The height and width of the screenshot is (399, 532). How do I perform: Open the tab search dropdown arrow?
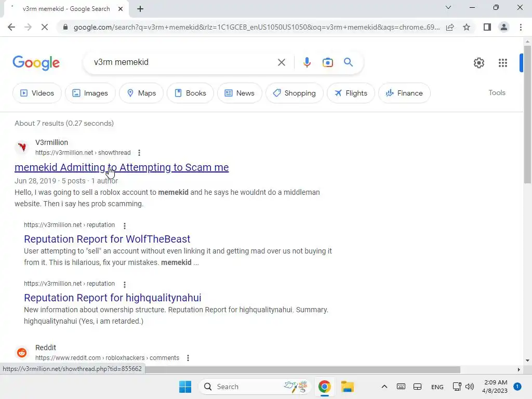(448, 7)
